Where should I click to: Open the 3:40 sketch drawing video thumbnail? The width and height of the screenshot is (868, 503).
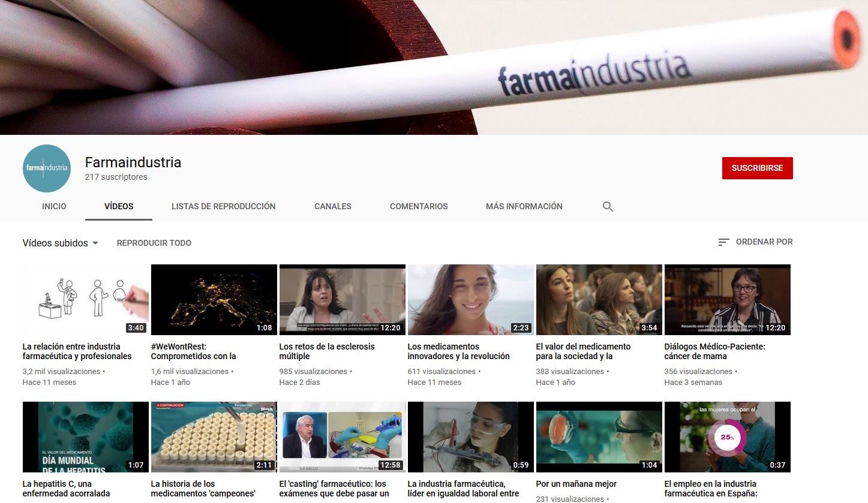point(86,300)
